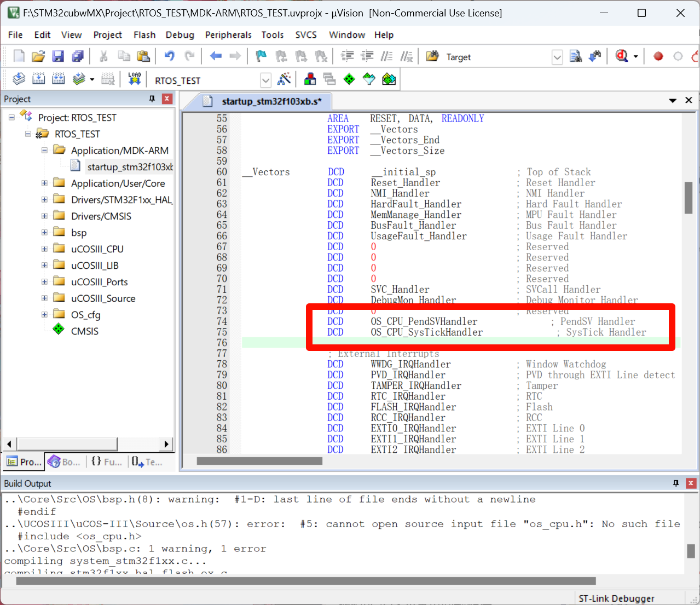
Task: Collapse the Application/MDK-ARM group
Action: [x=44, y=151]
